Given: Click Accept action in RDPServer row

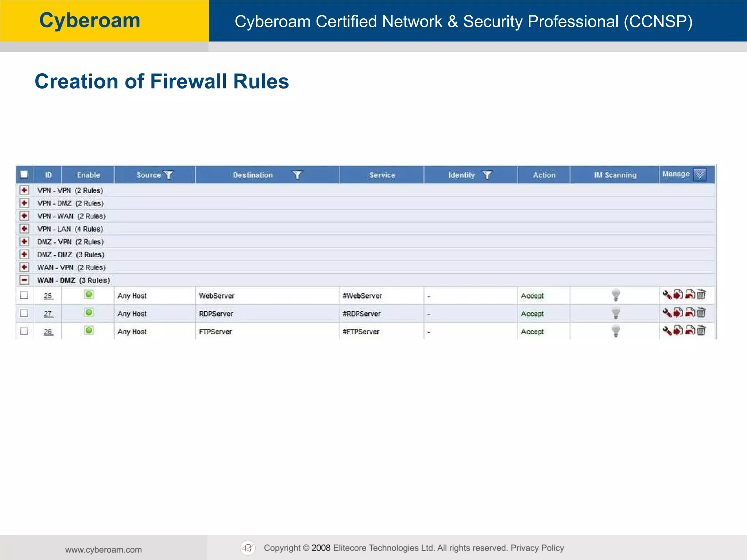Looking at the screenshot, I should pos(532,314).
